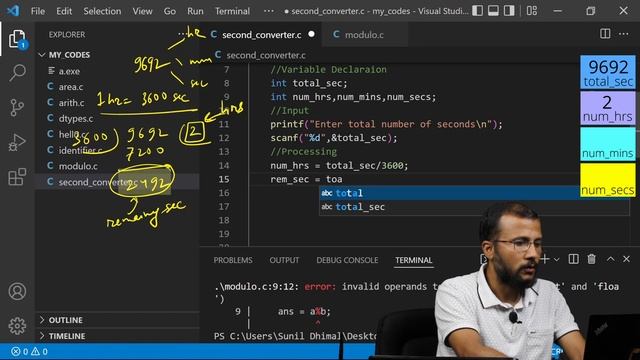Click the purple num_hrs variable box
Screen dimensions: 640x360
[608, 108]
